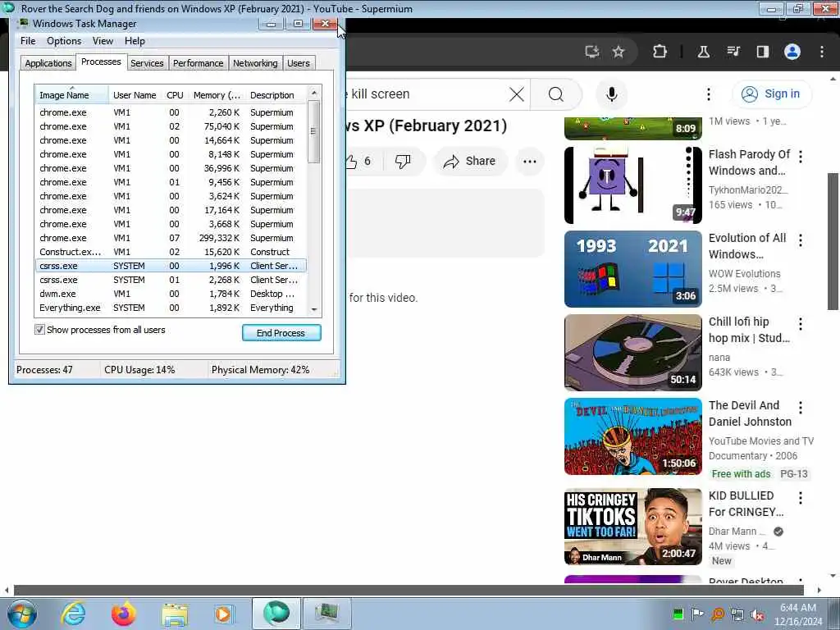Click the install app icon in browser toolbar
The width and height of the screenshot is (840, 630).
pos(591,52)
